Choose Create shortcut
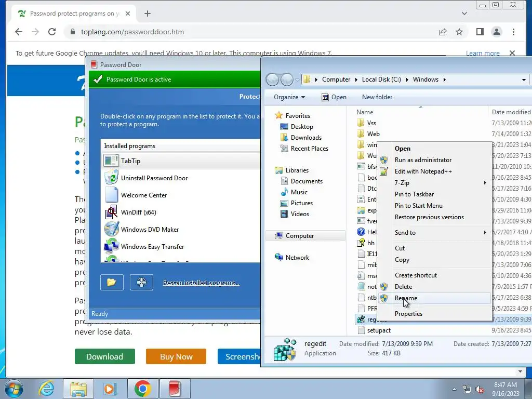532x399 pixels. pyautogui.click(x=435, y=275)
